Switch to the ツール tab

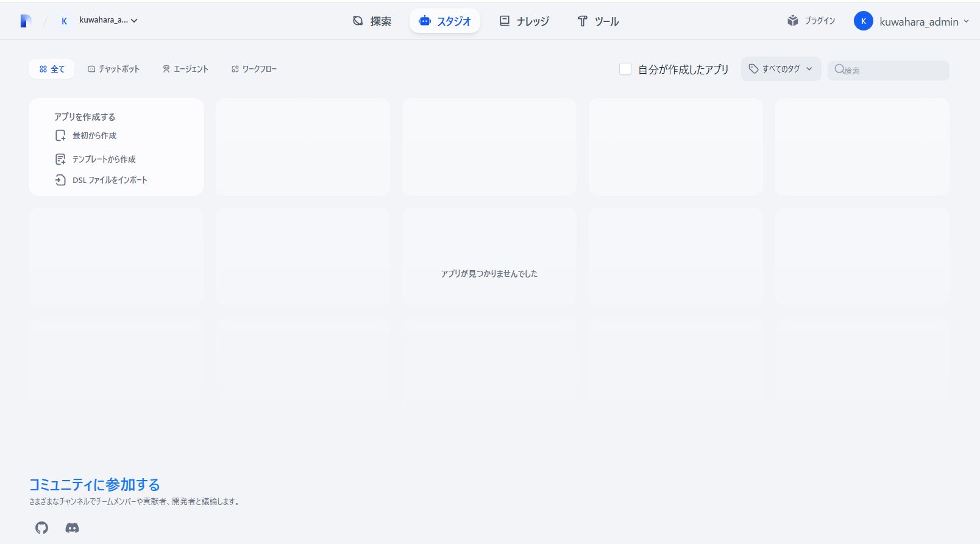tap(598, 21)
